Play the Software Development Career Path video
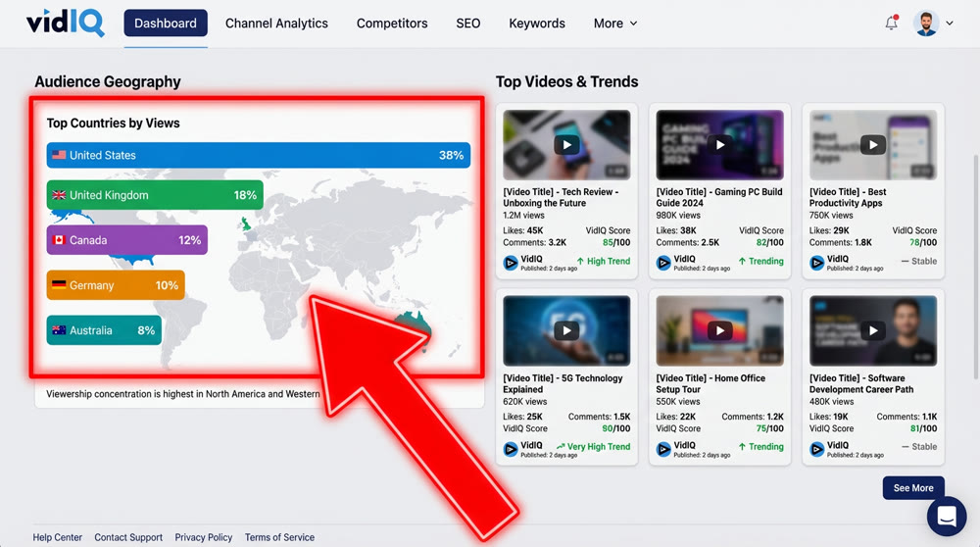This screenshot has width=980, height=547. click(873, 330)
